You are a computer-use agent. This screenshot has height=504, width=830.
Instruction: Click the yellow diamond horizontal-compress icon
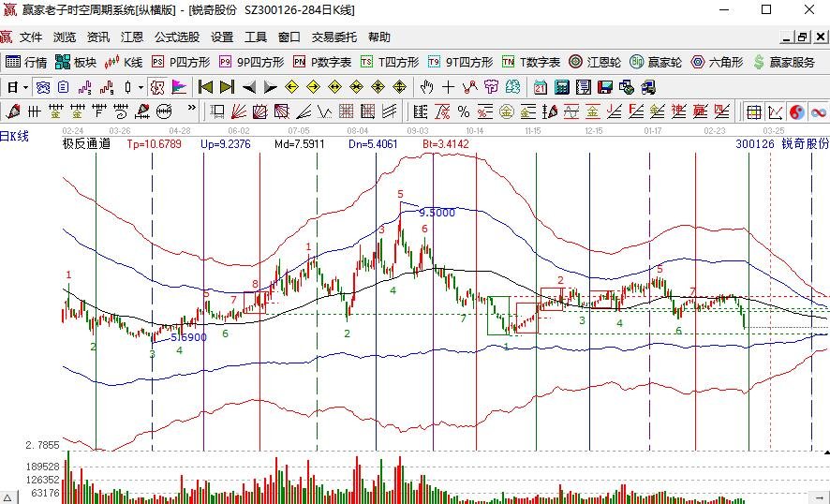click(x=357, y=87)
